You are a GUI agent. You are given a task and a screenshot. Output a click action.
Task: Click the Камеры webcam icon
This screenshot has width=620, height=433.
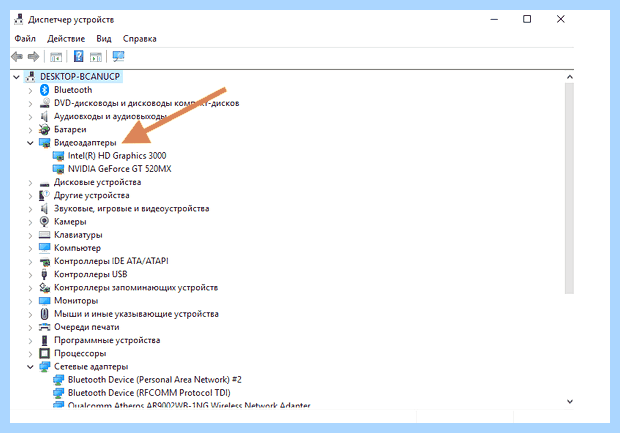tap(44, 222)
